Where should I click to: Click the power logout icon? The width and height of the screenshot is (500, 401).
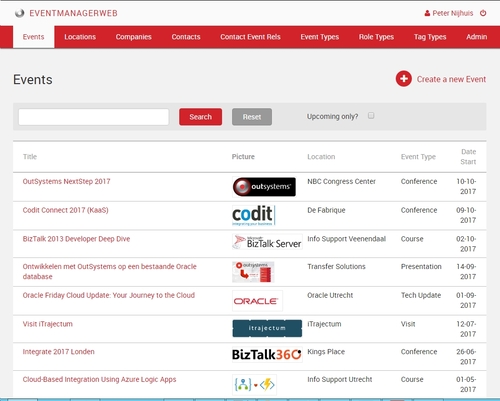coord(483,13)
